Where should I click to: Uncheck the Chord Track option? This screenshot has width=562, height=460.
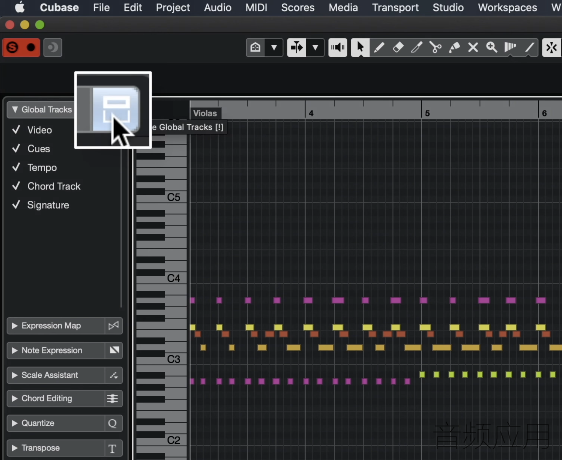click(16, 186)
